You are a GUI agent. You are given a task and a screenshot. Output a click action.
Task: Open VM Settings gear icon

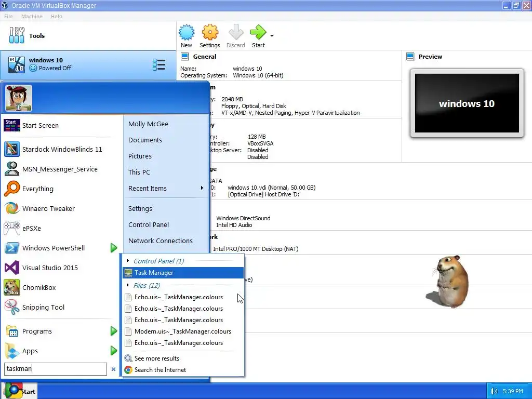coord(210,32)
